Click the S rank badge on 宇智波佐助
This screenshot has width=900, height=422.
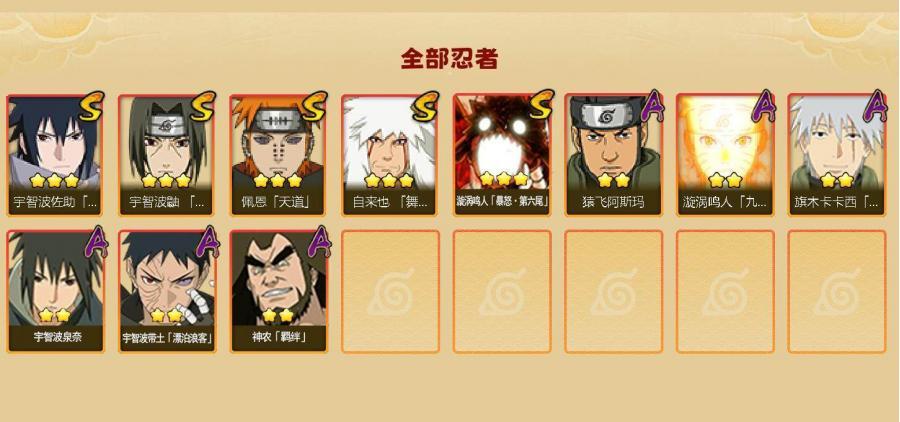pos(92,106)
